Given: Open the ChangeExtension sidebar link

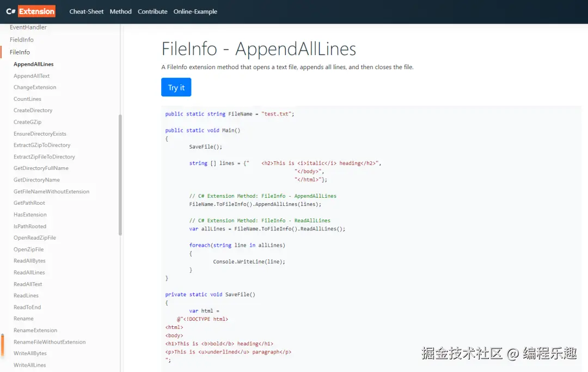Looking at the screenshot, I should (35, 87).
